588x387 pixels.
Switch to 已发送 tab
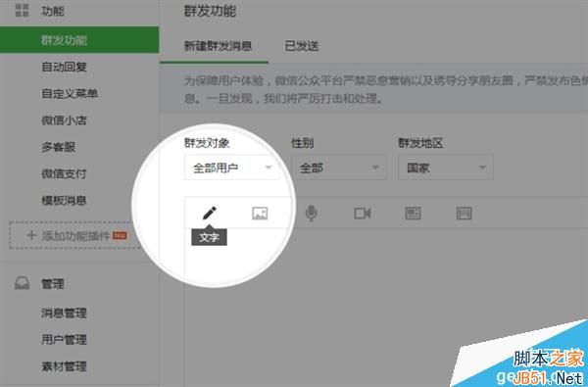coord(302,46)
